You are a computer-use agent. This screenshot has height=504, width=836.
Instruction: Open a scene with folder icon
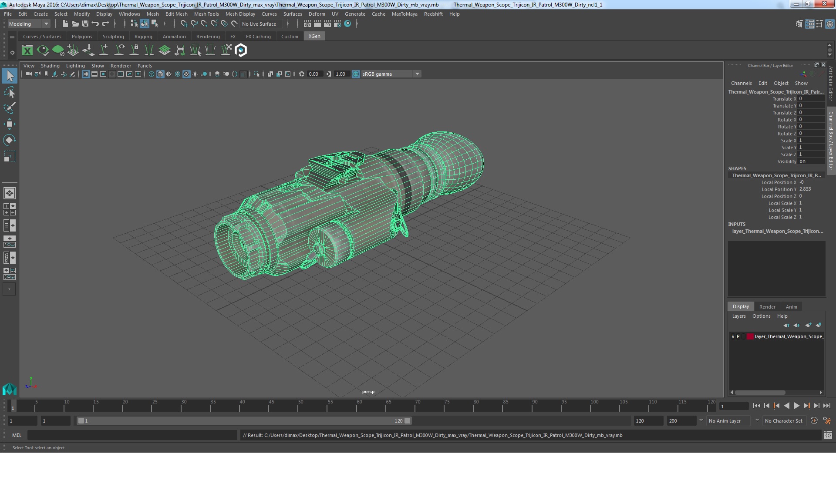75,24
